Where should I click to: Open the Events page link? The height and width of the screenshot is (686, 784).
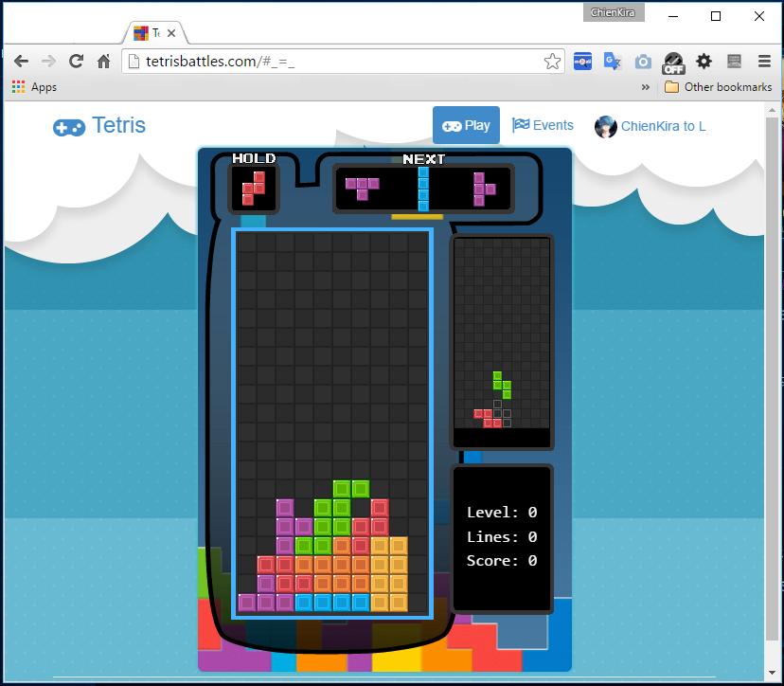[543, 125]
